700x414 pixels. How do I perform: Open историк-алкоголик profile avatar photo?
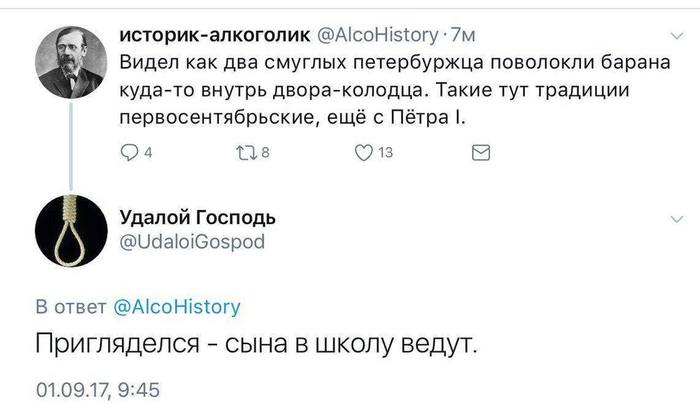(70, 62)
